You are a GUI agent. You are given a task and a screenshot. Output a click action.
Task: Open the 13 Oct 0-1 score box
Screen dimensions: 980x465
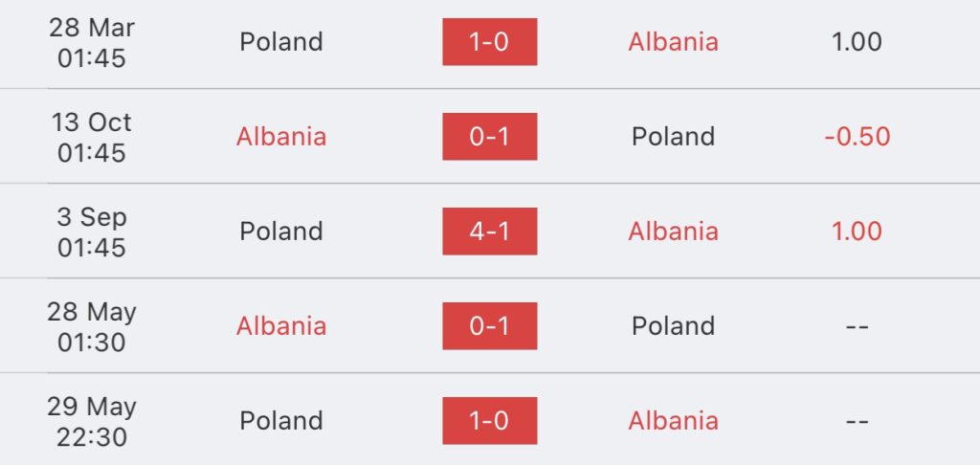point(489,136)
